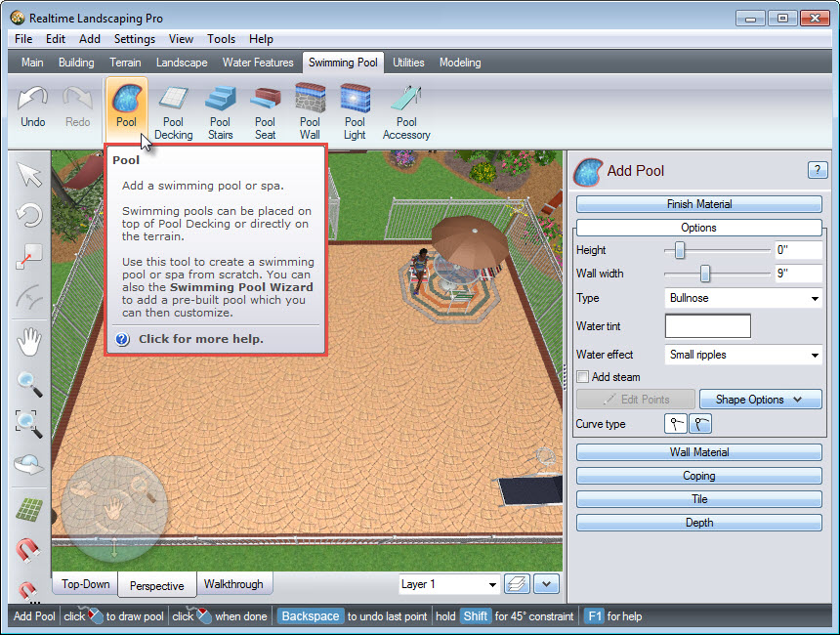Select the Pool Decking tool
Viewport: 840px width, 635px height.
click(173, 111)
